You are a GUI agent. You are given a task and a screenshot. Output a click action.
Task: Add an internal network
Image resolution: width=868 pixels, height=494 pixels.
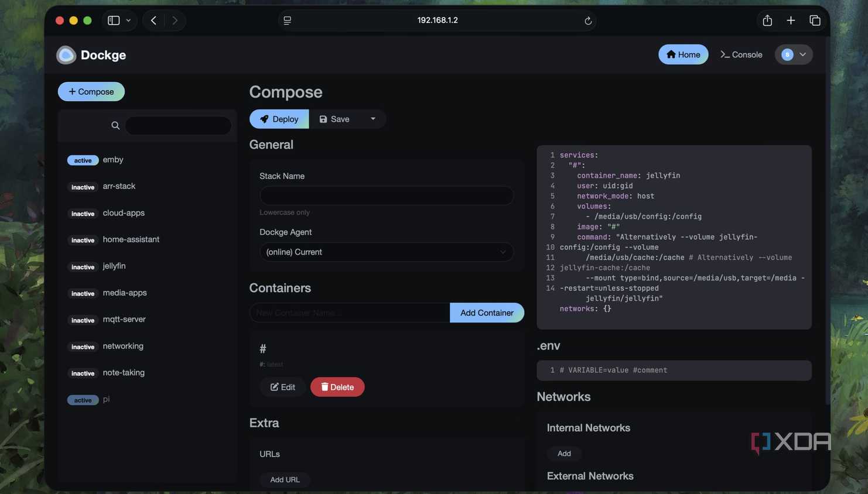click(x=564, y=454)
